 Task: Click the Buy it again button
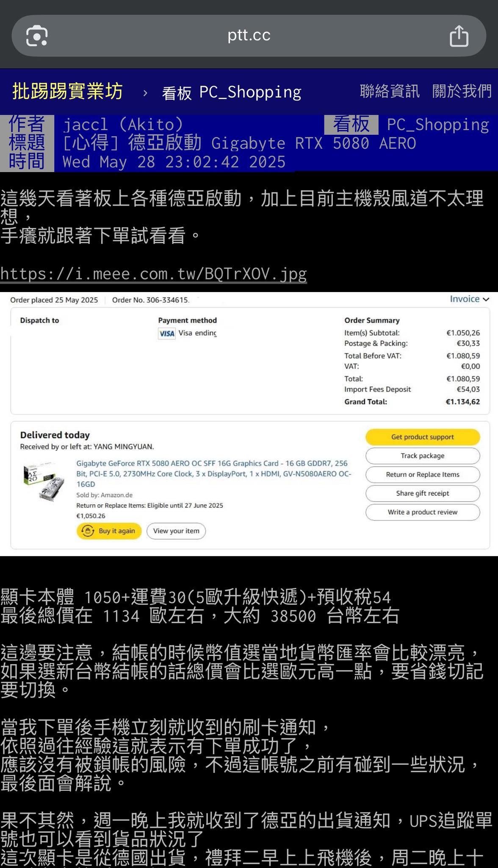(x=109, y=531)
